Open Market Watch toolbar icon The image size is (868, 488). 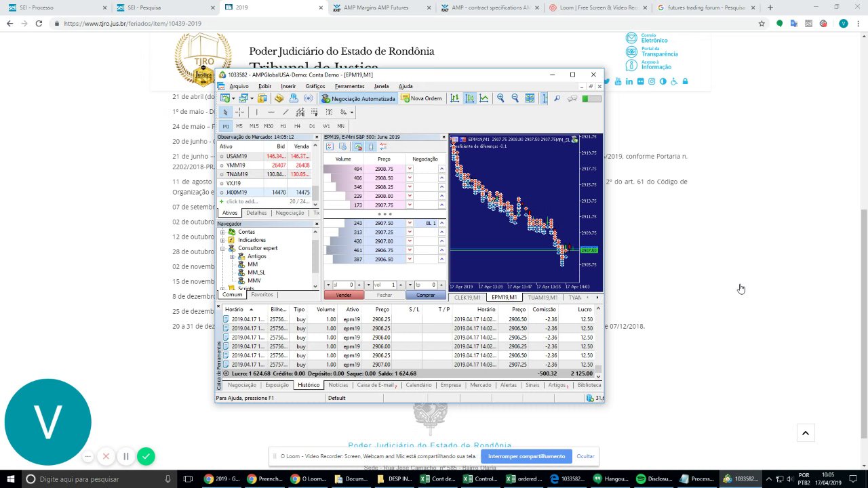[262, 98]
